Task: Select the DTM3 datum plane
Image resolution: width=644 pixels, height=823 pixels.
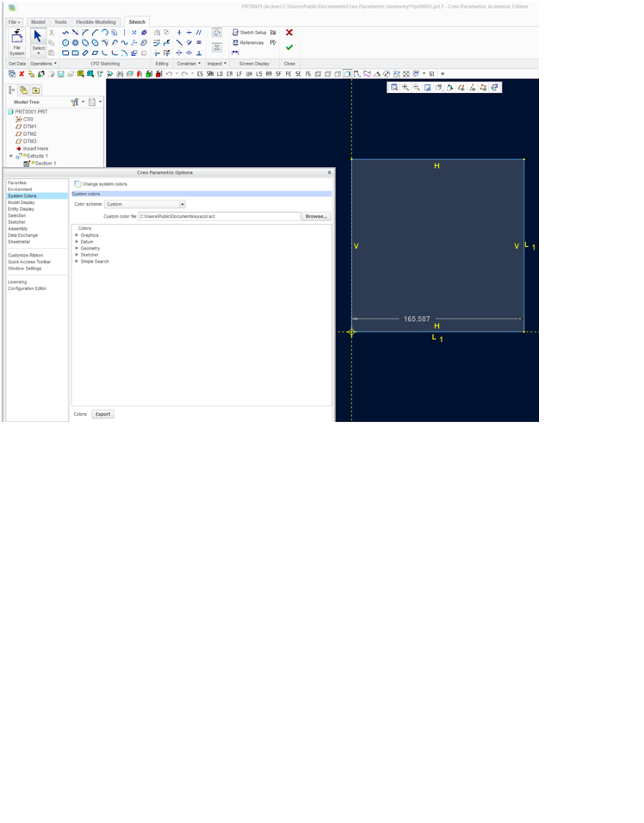Action: click(26, 141)
